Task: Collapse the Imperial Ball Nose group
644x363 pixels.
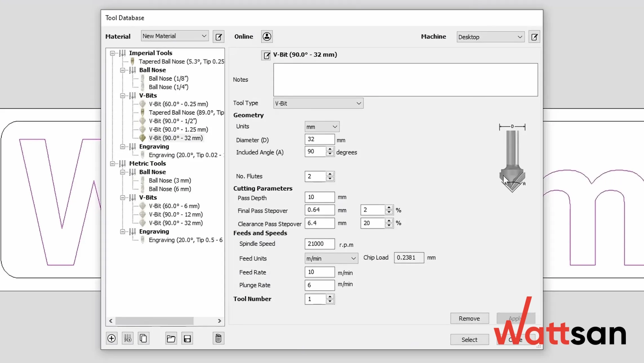Action: (123, 70)
